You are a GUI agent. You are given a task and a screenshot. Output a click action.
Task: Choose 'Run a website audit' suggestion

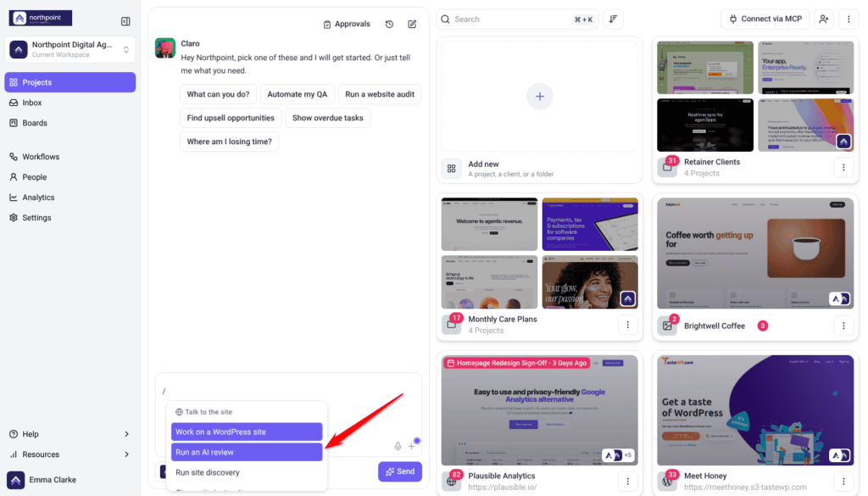coord(380,94)
